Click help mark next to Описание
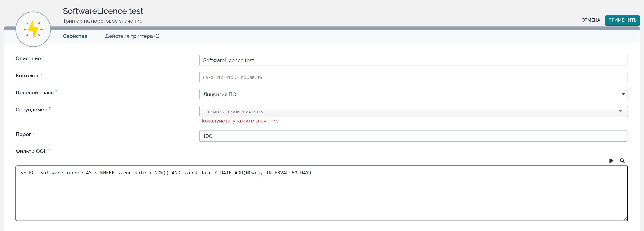 pyautogui.click(x=43, y=57)
